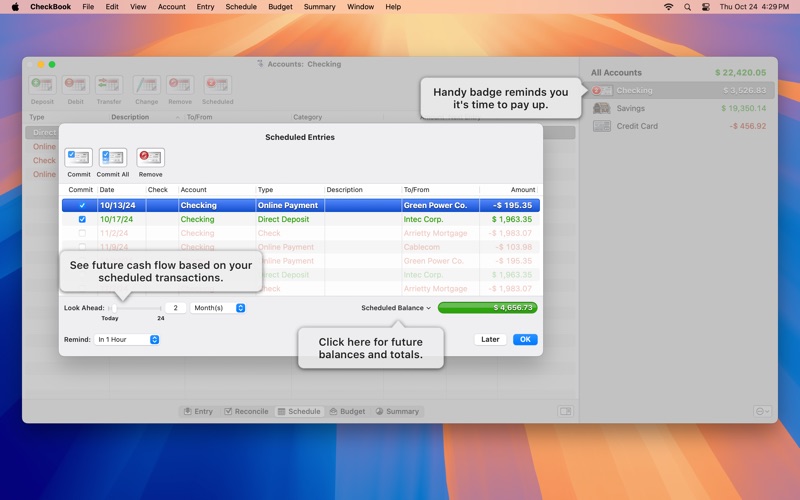Image resolution: width=800 pixels, height=500 pixels.
Task: Sort by the Account column header
Action: [216, 189]
